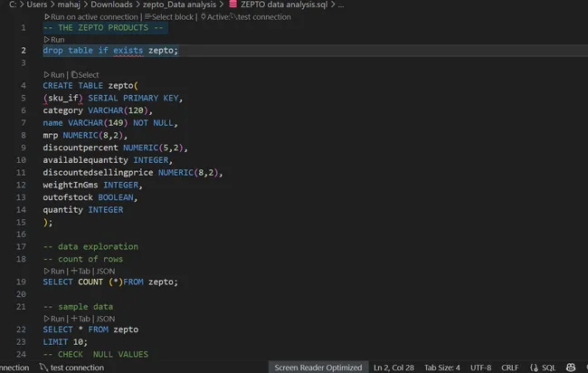Run the SELECT COUNT query
Viewport: 588px width, 373px height.
click(x=54, y=271)
